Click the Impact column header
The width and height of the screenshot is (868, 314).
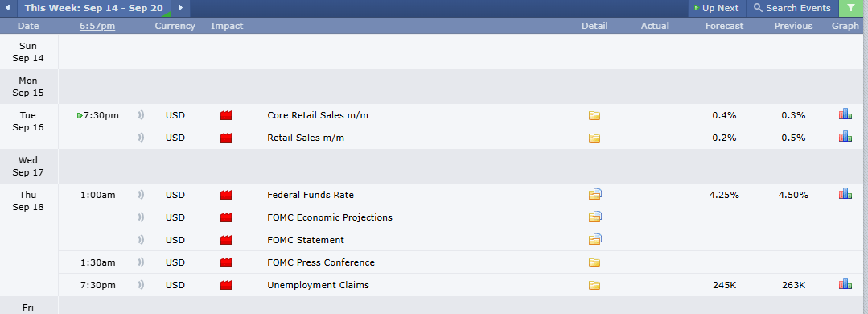(227, 26)
